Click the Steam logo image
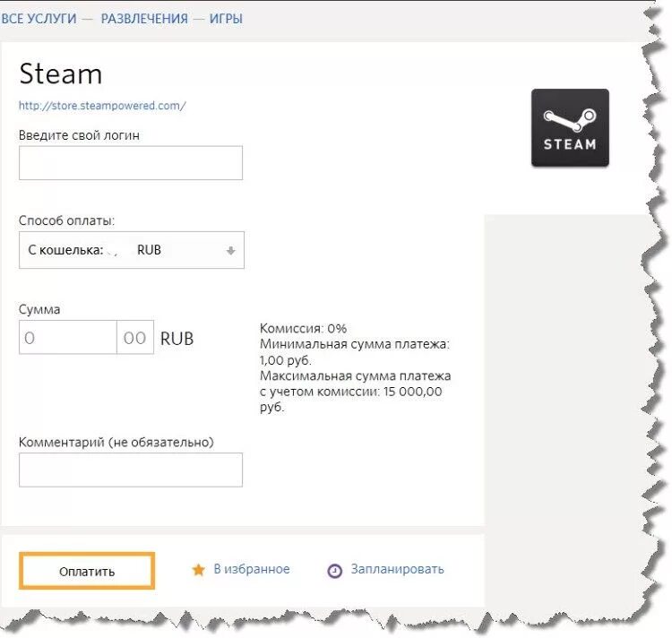 coord(570,127)
